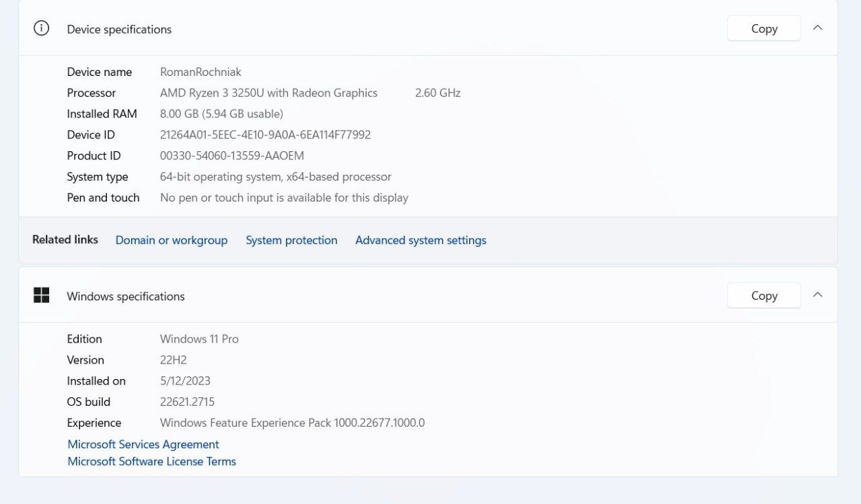
Task: Click the System type label
Action: click(x=98, y=177)
